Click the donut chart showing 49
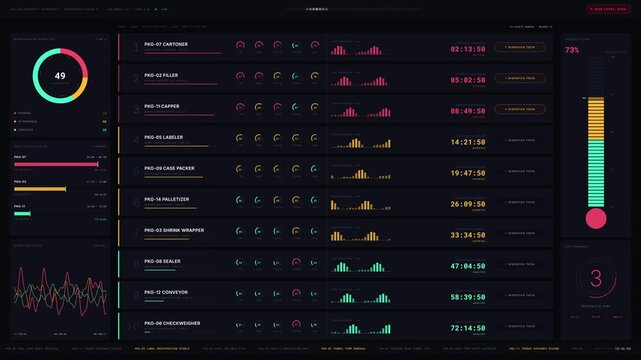The width and height of the screenshot is (641, 360). 60,76
